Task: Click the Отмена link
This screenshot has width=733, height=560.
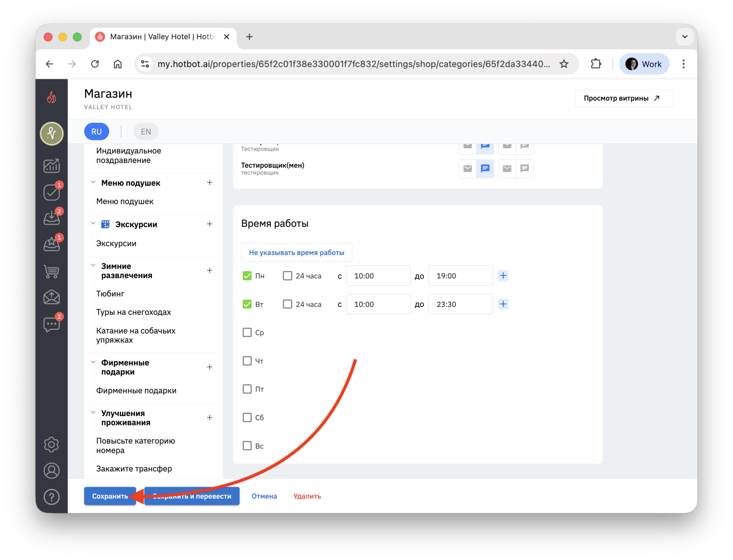Action: tap(264, 496)
